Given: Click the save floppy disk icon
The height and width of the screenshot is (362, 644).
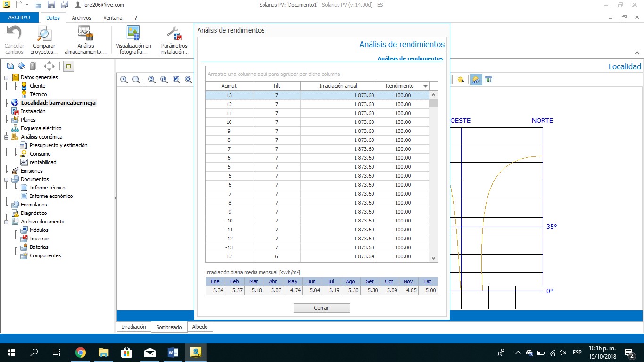Looking at the screenshot, I should pyautogui.click(x=52, y=5).
